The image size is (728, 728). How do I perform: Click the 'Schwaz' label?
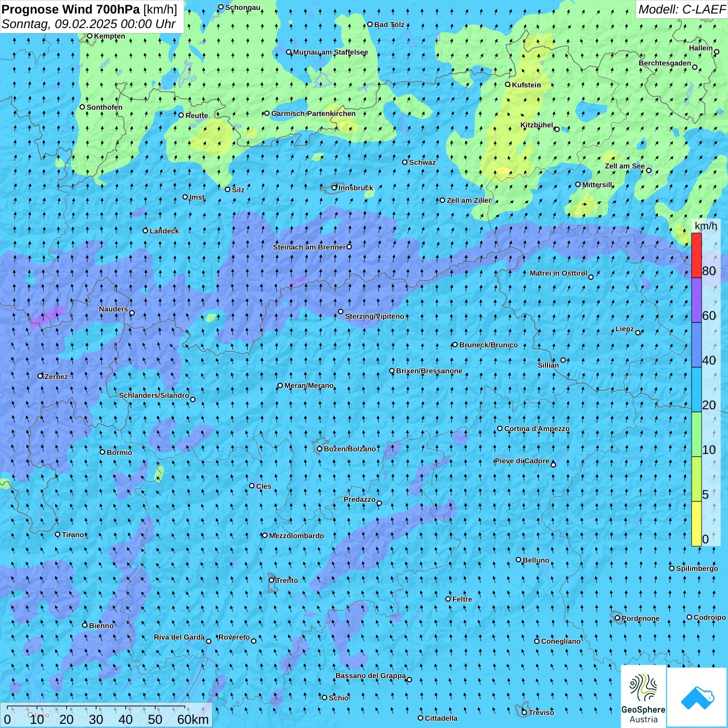click(422, 162)
